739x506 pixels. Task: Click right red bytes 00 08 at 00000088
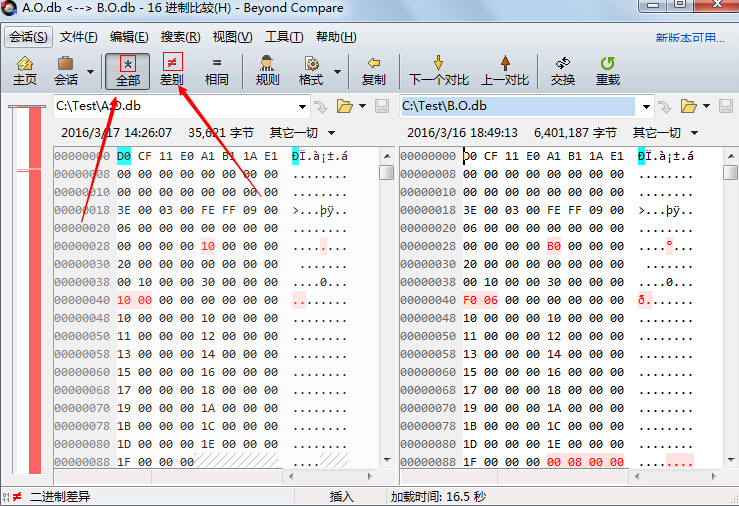[564, 462]
